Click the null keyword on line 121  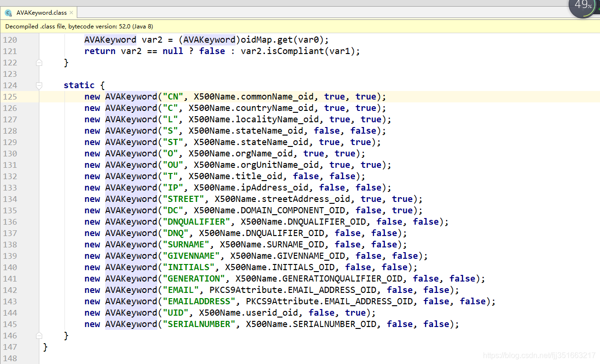(173, 51)
